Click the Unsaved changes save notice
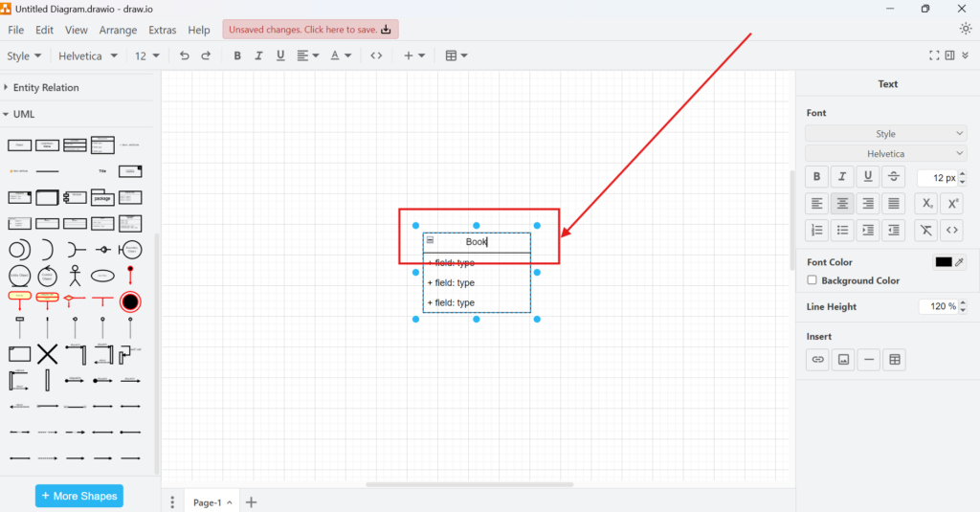Viewport: 980px width, 512px height. (x=310, y=30)
